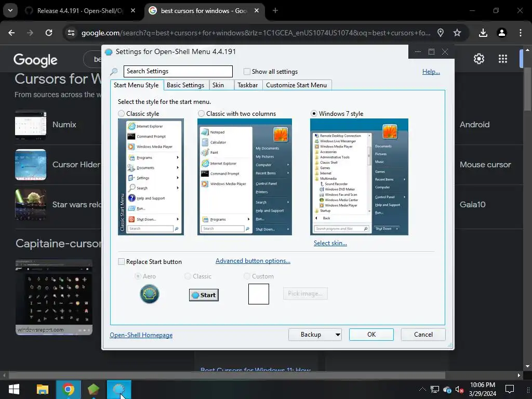The height and width of the screenshot is (399, 532).
Task: Click the custom button image box
Action: [259, 294]
